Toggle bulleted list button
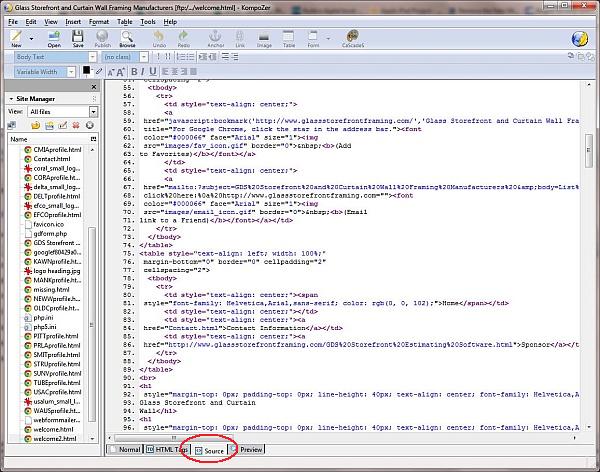This screenshot has width=600, height=472. 191,57
